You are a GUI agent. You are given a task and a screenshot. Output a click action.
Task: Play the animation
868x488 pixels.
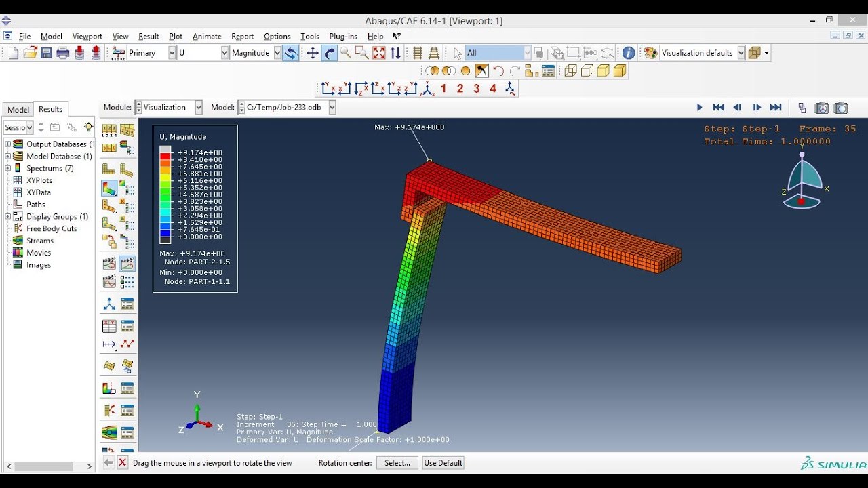[700, 108]
